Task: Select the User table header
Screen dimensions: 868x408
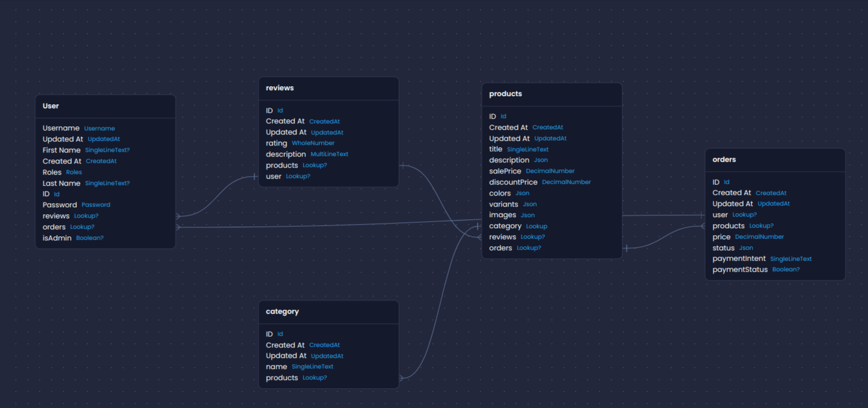Action: (51, 106)
